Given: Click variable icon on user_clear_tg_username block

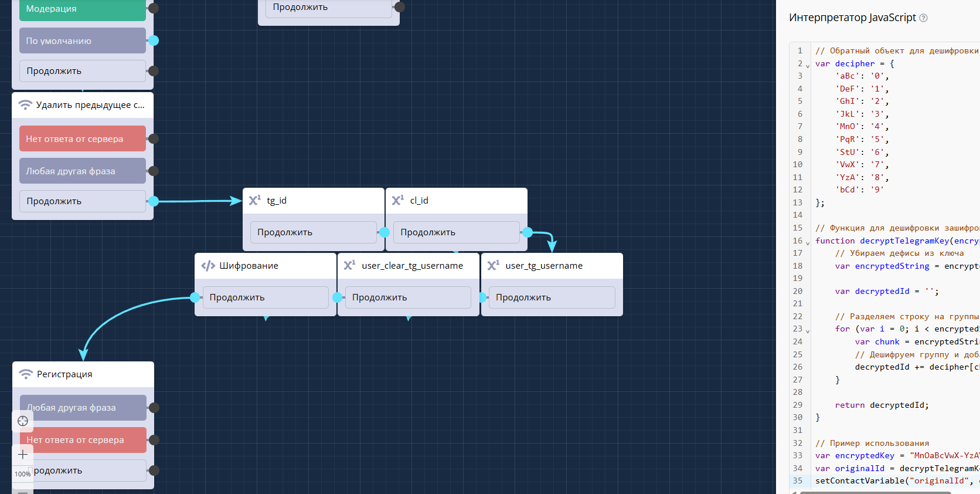Looking at the screenshot, I should (349, 266).
